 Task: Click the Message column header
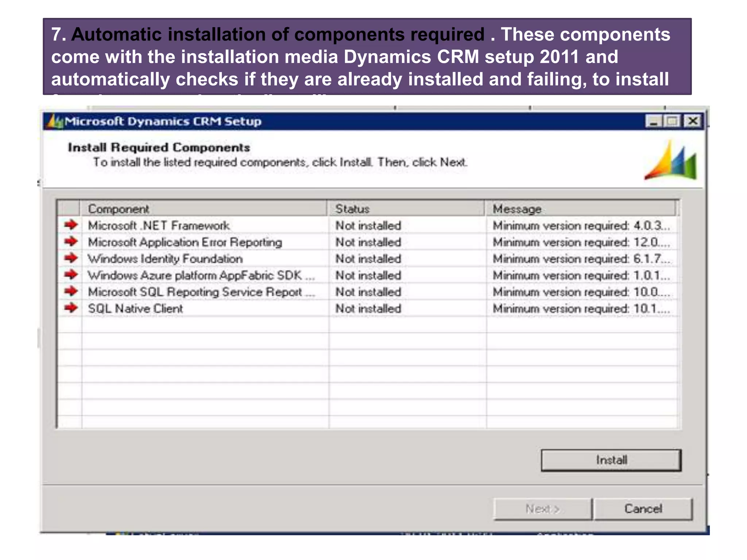[x=580, y=209]
